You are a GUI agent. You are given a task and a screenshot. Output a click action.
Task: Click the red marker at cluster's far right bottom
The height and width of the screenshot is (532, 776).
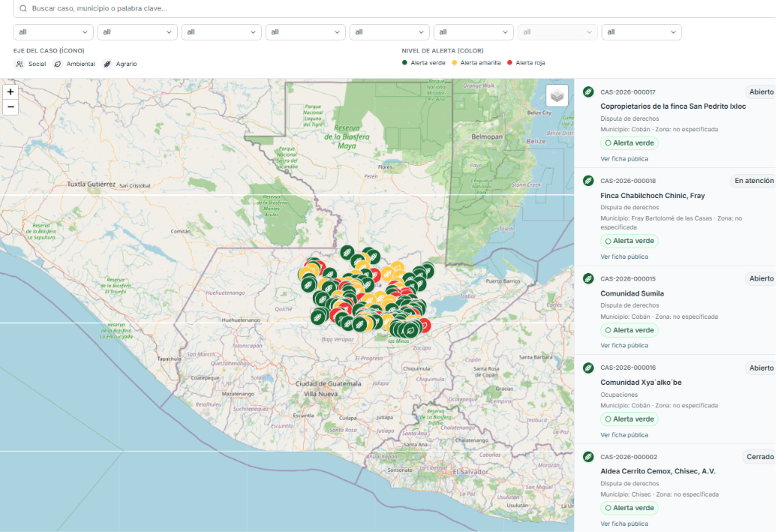[x=424, y=325]
